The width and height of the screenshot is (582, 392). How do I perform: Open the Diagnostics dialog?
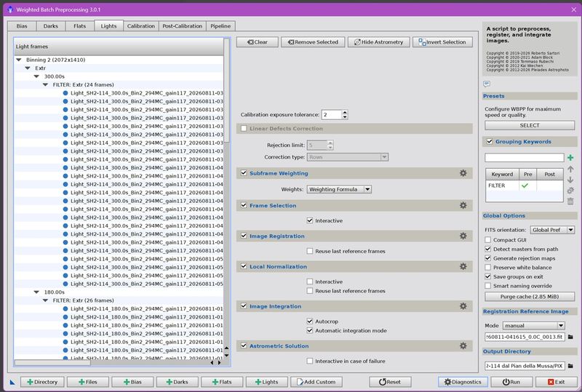click(463, 382)
